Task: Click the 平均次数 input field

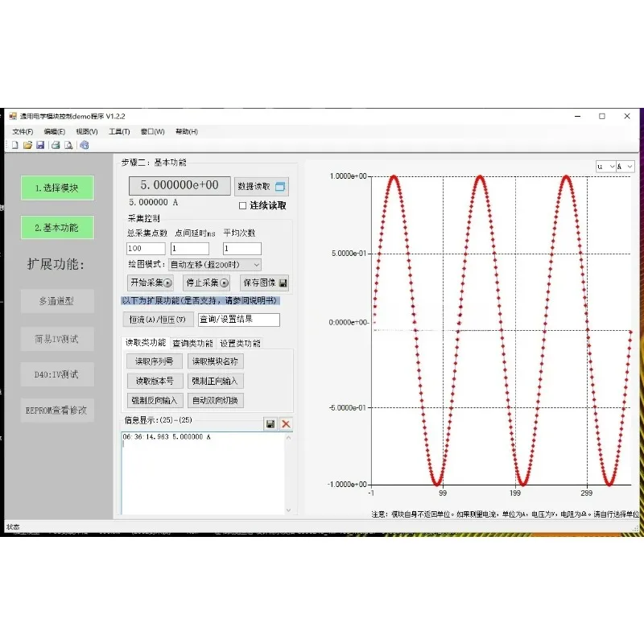Action: 242,249
